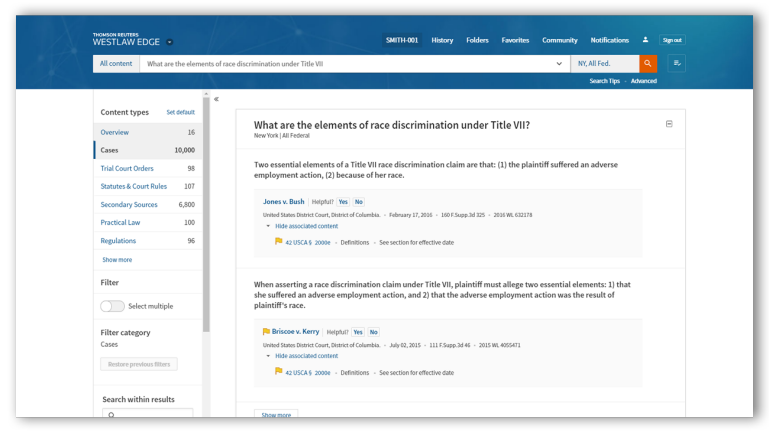Click the yellow flag beside Briscoe v. Kerry
Image resolution: width=769 pixels, height=432 pixels.
coord(266,332)
